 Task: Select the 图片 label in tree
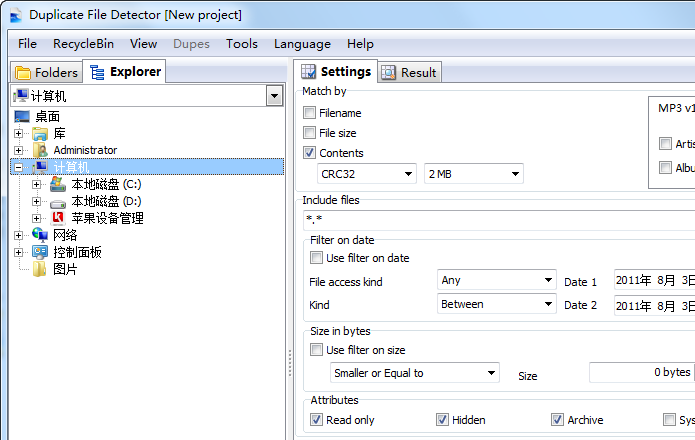click(65, 269)
